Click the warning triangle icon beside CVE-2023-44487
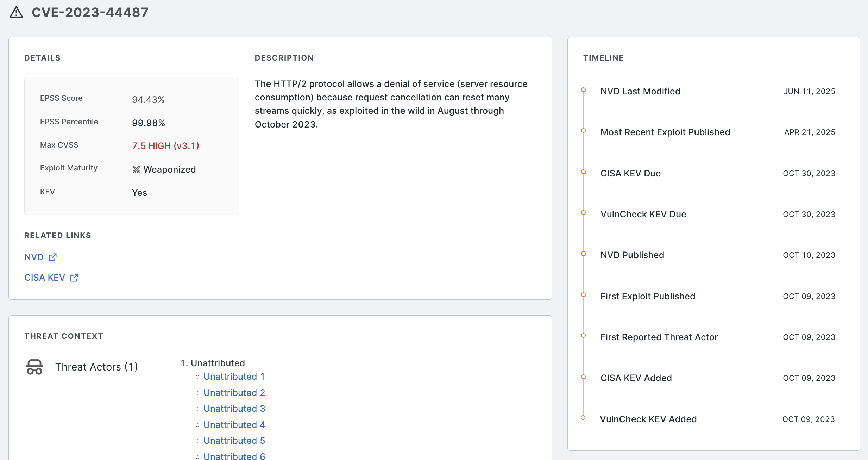868x460 pixels. pyautogui.click(x=16, y=12)
